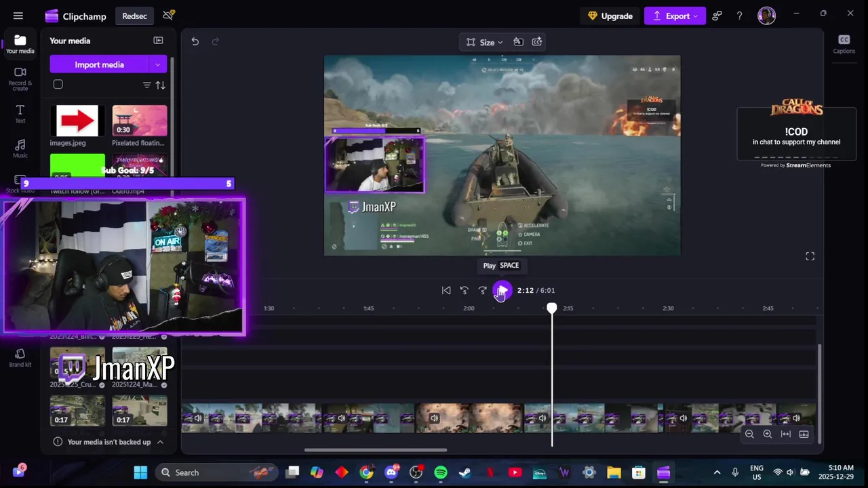This screenshot has width=868, height=488.
Task: Play the video preview
Action: 502,290
